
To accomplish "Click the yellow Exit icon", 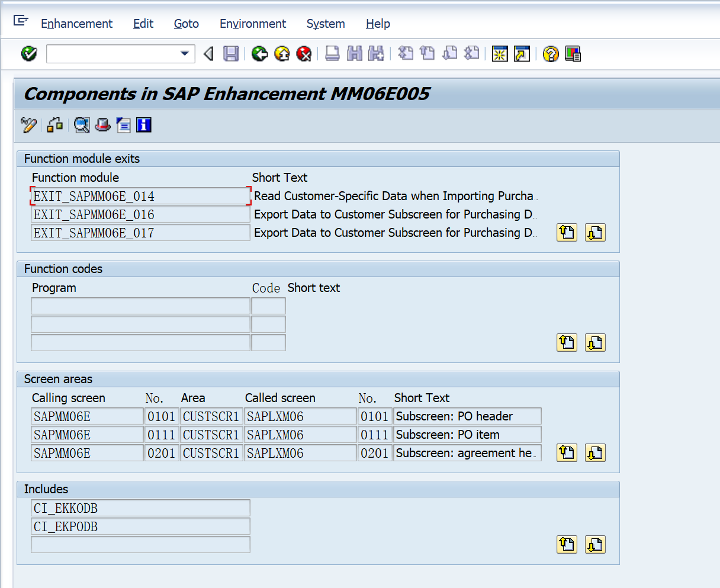I will point(282,54).
